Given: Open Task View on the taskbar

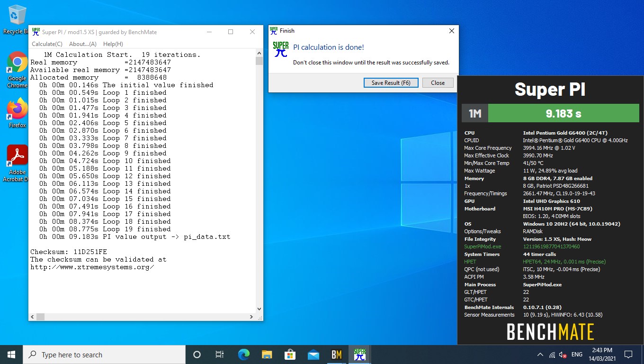Looking at the screenshot, I should 220,355.
